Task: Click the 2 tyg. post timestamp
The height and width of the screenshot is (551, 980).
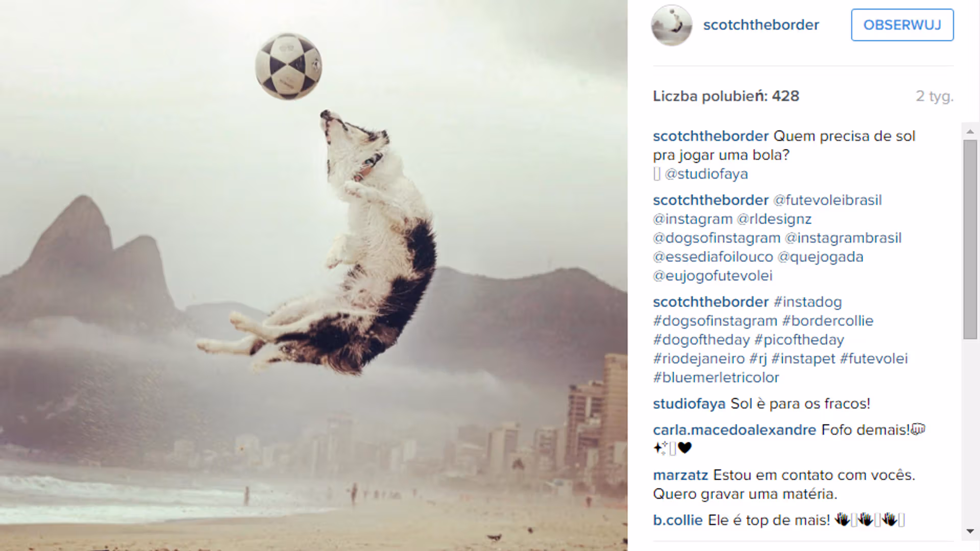Action: click(x=935, y=96)
